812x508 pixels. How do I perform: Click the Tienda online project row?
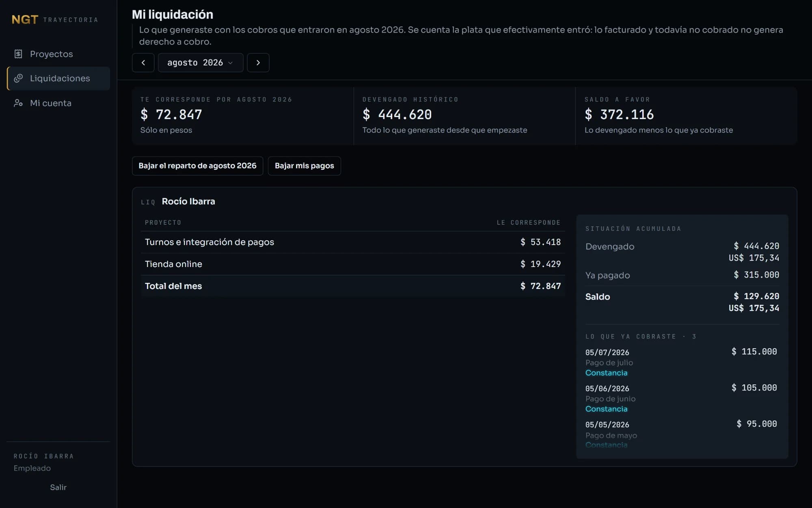(x=353, y=264)
